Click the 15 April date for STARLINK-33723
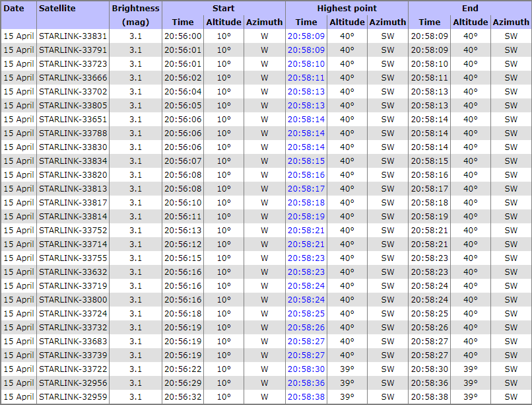 [x=18, y=64]
